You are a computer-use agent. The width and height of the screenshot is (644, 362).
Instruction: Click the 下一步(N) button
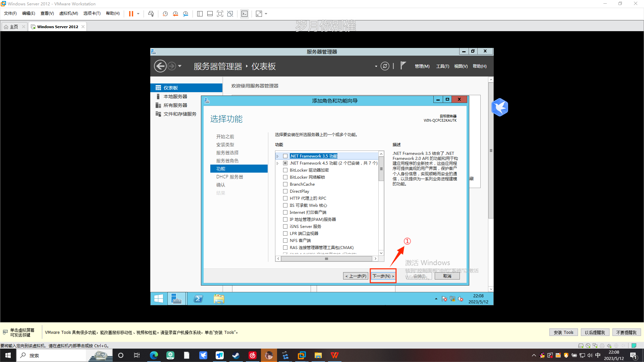coord(383,276)
